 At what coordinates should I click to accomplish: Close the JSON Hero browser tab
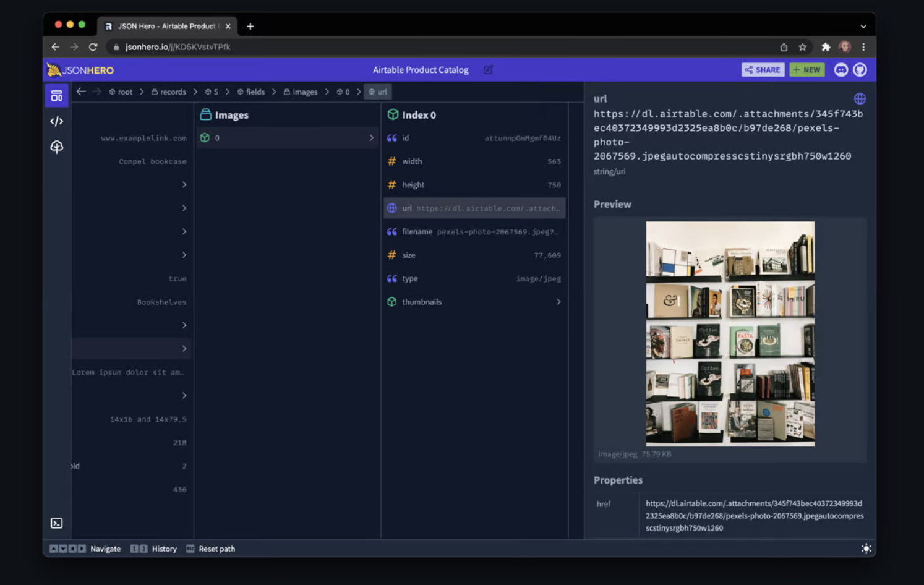[x=228, y=26]
